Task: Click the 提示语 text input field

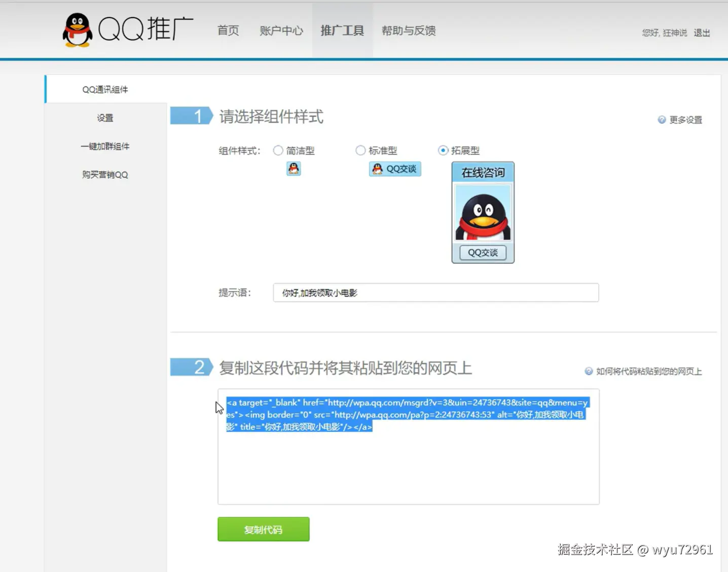Action: pos(436,293)
